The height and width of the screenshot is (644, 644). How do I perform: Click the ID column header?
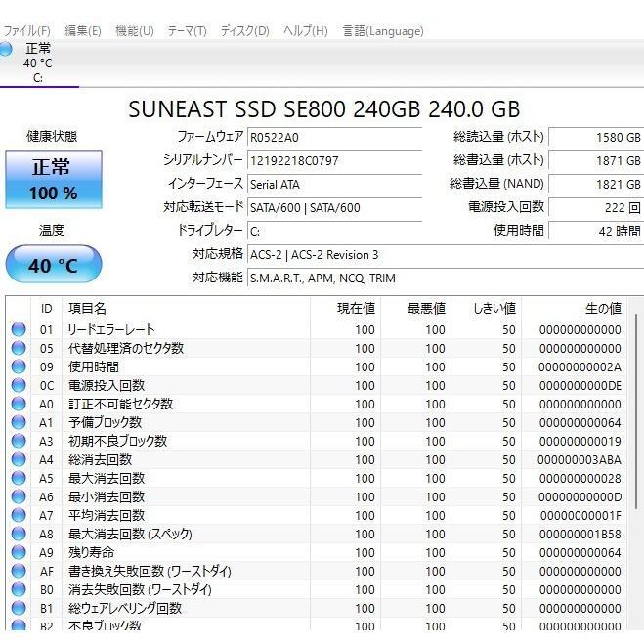(46, 309)
